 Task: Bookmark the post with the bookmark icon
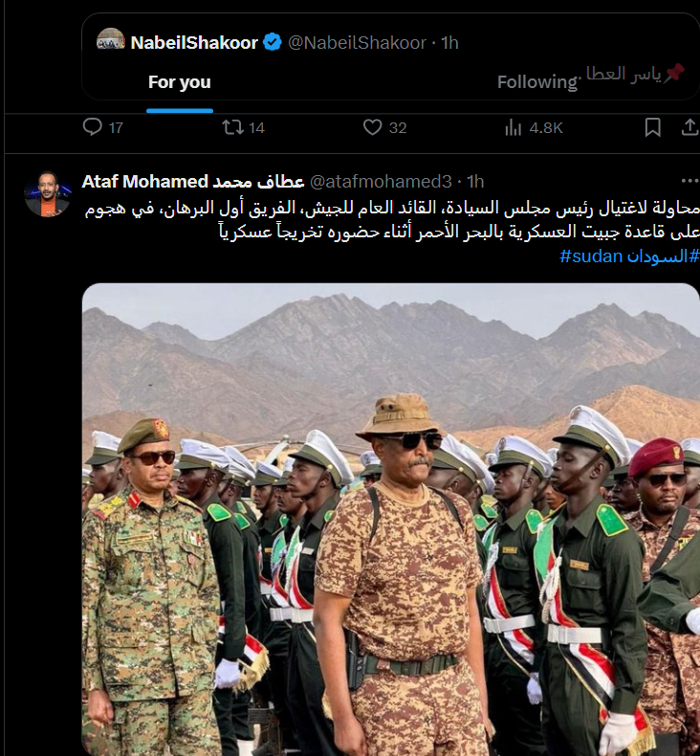coord(652,127)
